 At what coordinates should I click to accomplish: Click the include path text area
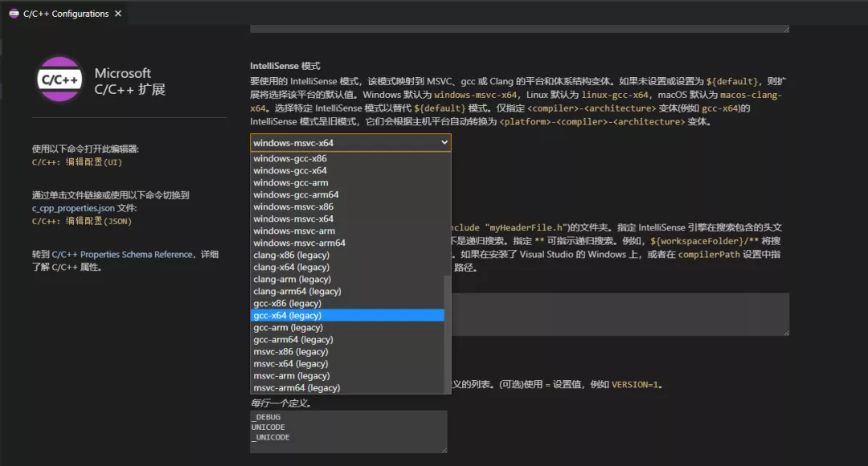point(620,314)
